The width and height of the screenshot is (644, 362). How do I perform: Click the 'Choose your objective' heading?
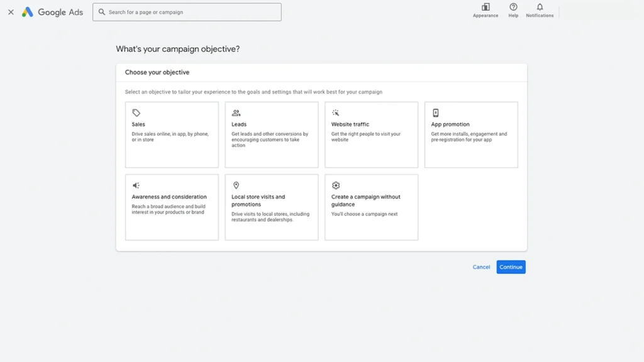(157, 72)
